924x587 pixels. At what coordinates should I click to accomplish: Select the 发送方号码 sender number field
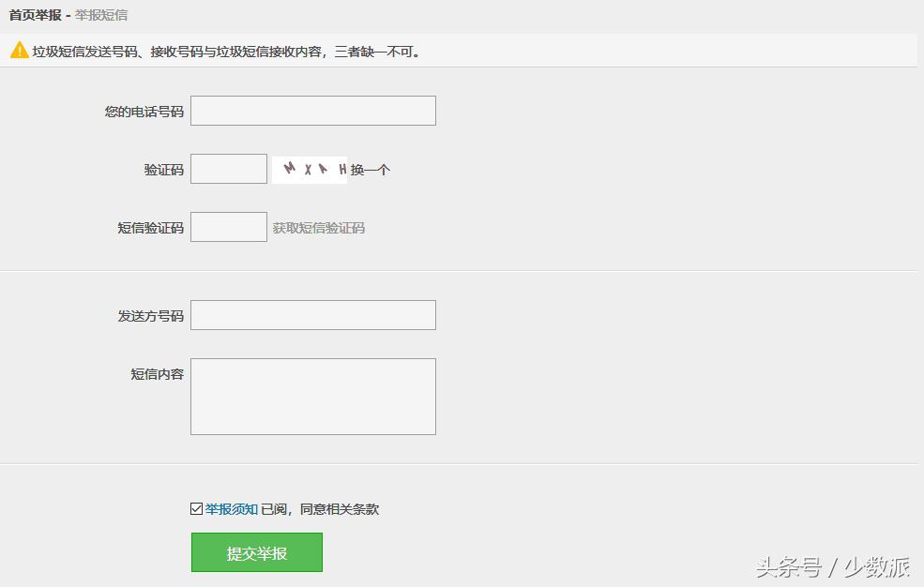pos(312,314)
